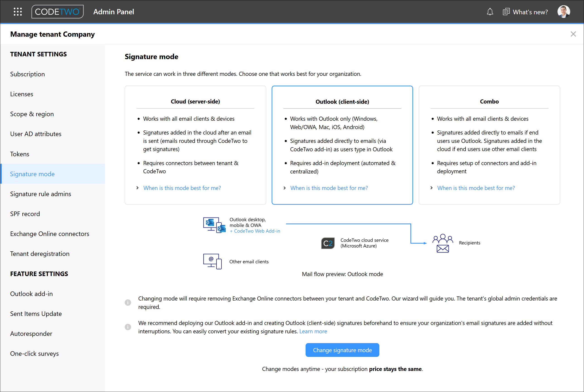Click the Other email clients icon
Image resolution: width=584 pixels, height=392 pixels.
click(212, 261)
